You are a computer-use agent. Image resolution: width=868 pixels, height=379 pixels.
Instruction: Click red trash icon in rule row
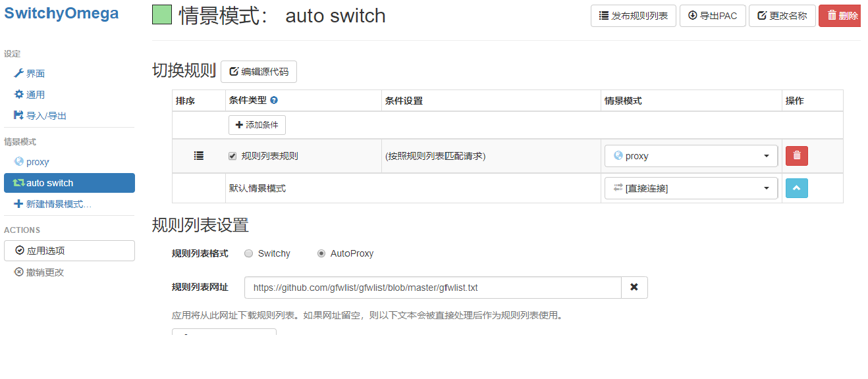point(797,156)
